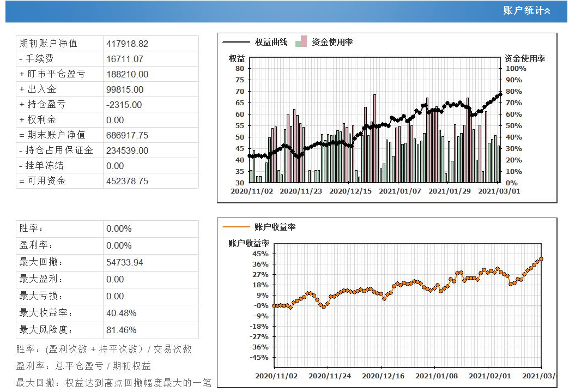Viewport: 569px width, 392px height.
Task: Click the 最大盈利 row label
Action: [41, 279]
